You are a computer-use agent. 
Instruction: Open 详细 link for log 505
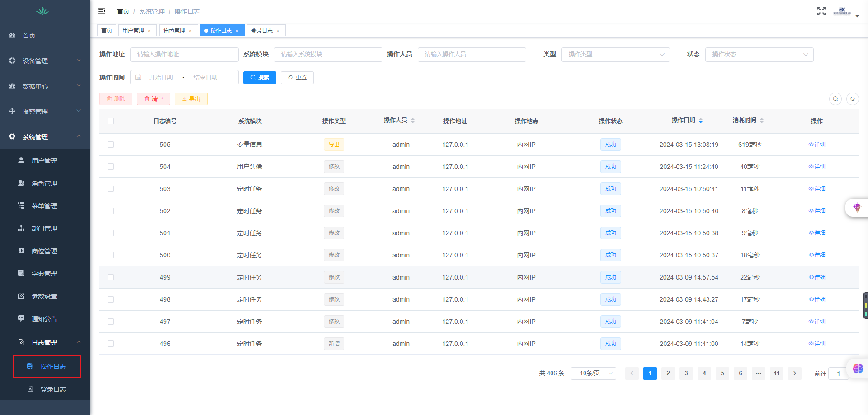point(817,145)
